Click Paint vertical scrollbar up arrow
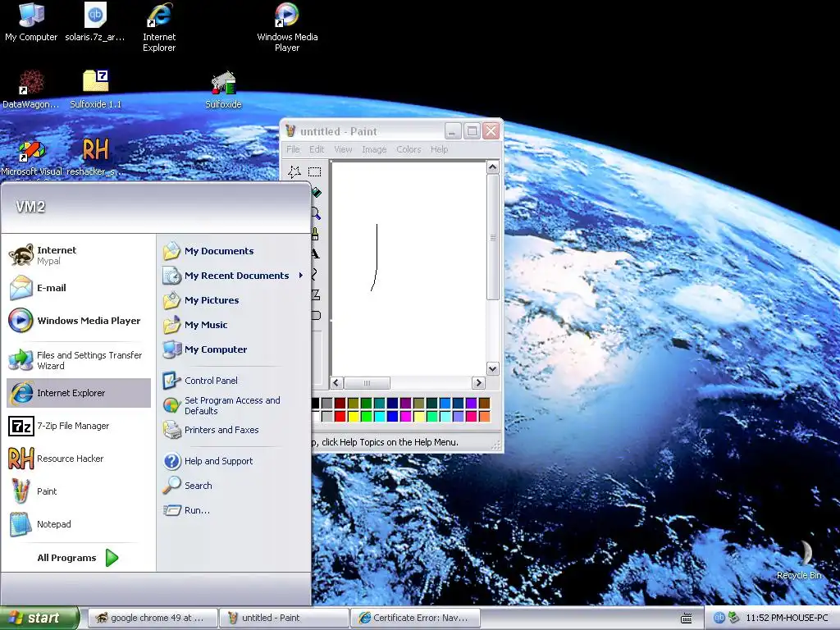The image size is (840, 630). [493, 167]
